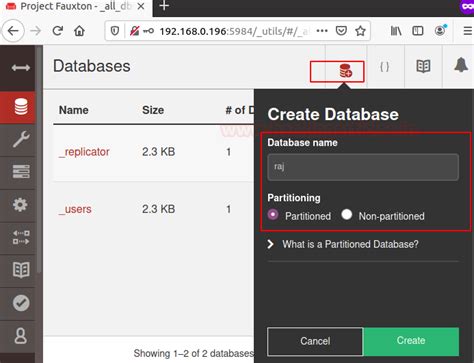This screenshot has width=474, height=363.
Task: Open Documentation book icon in sidebar
Action: 21,270
